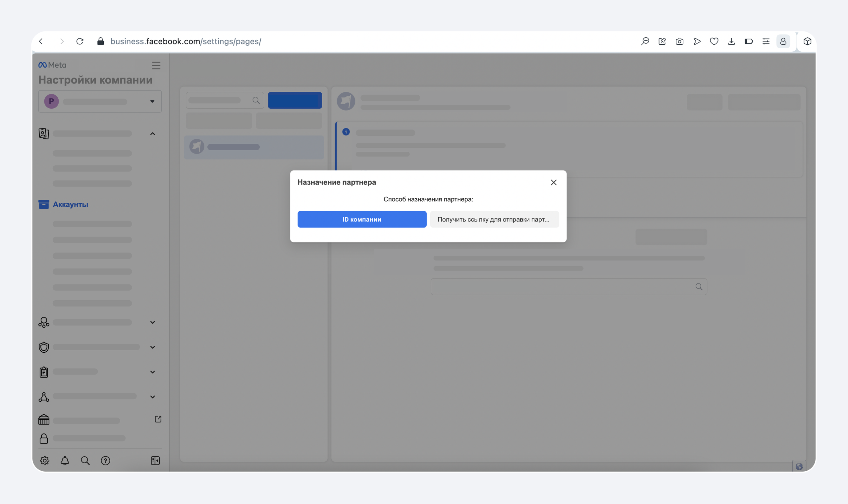
Task: Click the browser screenshot camera icon
Action: pos(679,41)
